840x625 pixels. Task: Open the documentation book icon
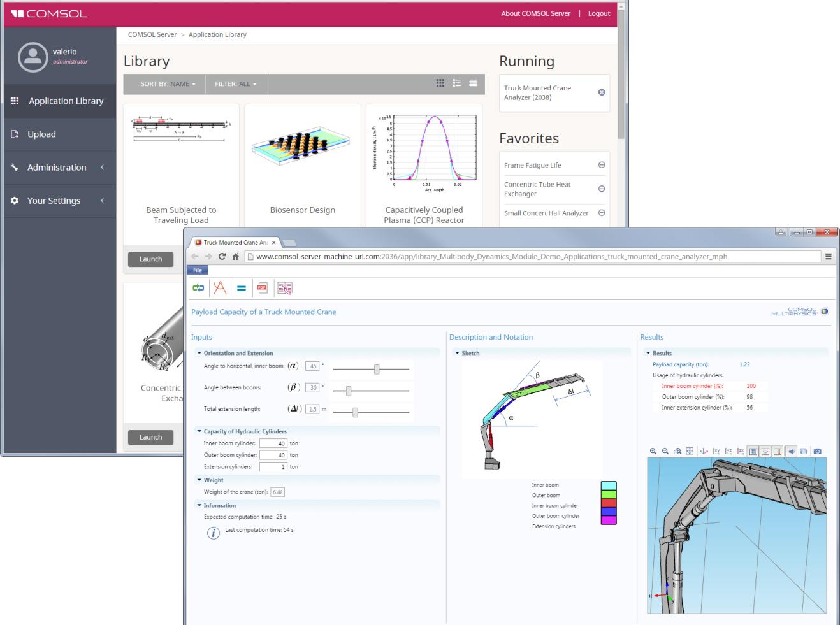click(x=284, y=289)
